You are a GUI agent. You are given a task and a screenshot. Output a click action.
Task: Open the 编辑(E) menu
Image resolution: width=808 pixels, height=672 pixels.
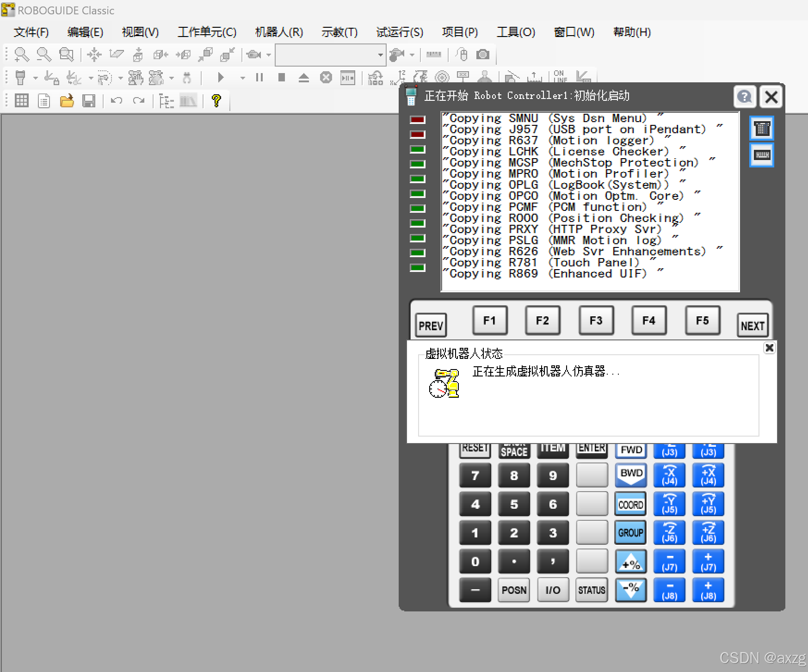[x=85, y=32]
